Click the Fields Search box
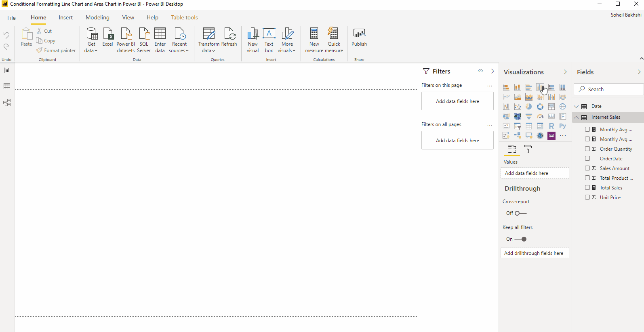 [608, 89]
